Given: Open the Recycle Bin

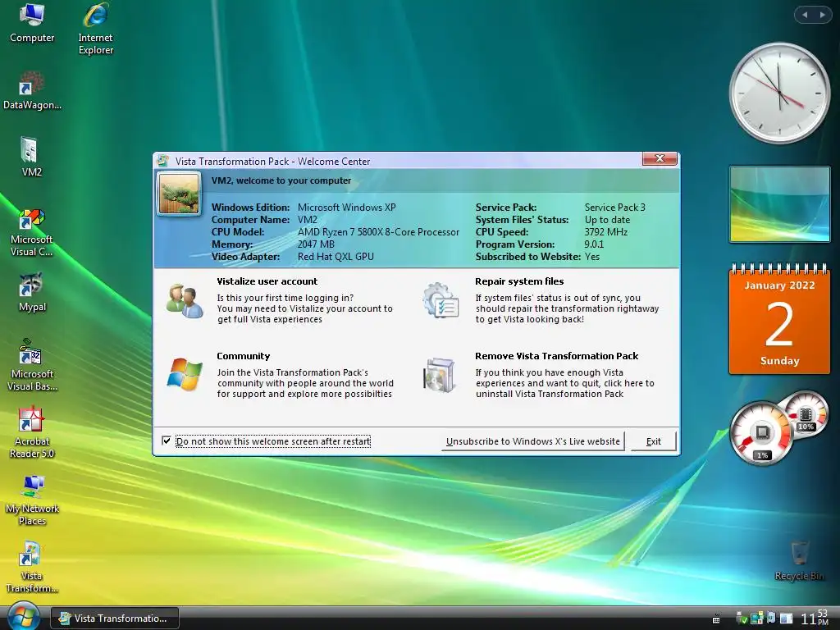Looking at the screenshot, I should point(799,561).
